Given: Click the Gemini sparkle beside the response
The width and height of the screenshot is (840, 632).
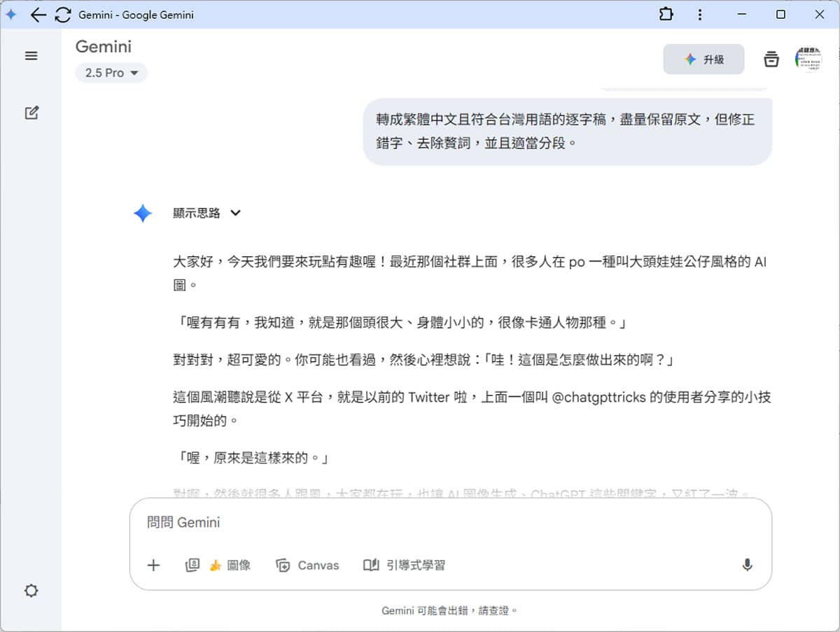Looking at the screenshot, I should tap(143, 213).
